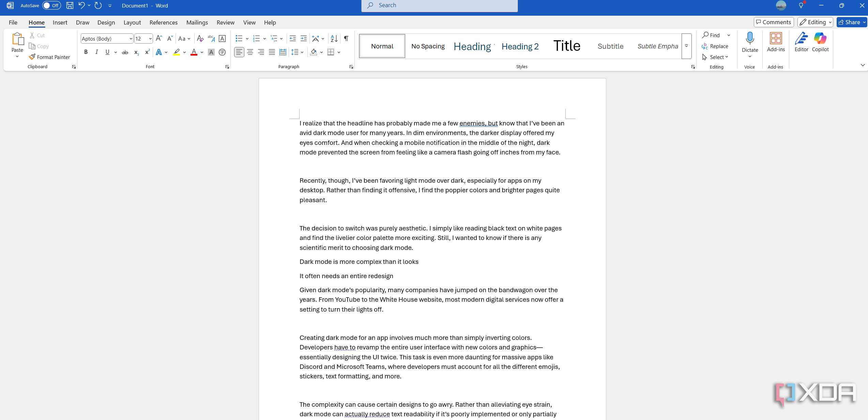Expand line spacing options
The image size is (868, 420).
tap(302, 52)
